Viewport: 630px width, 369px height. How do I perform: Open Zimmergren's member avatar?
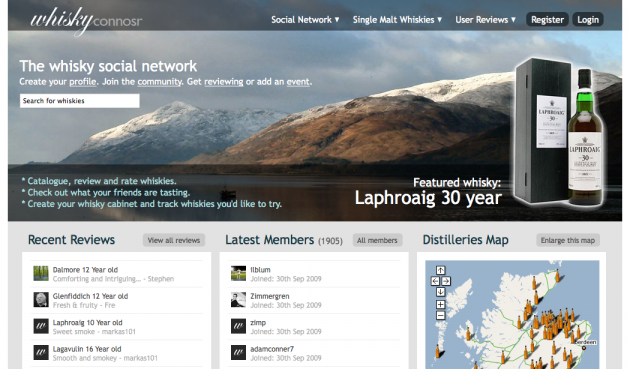click(238, 300)
